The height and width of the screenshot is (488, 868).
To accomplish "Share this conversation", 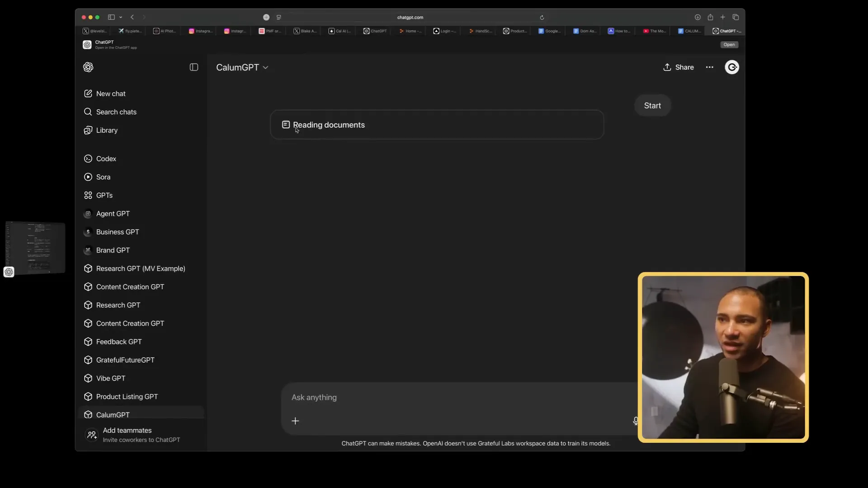I will [x=678, y=67].
